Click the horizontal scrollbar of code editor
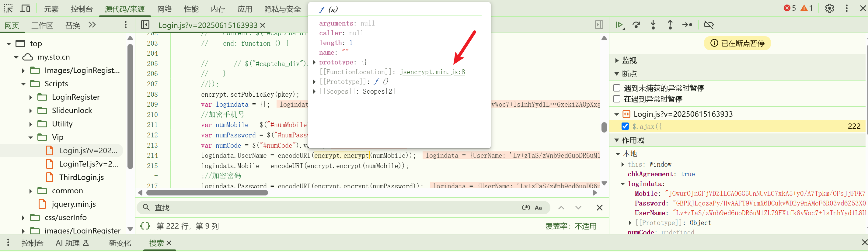Image resolution: width=868 pixels, height=252 pixels. tap(207, 193)
